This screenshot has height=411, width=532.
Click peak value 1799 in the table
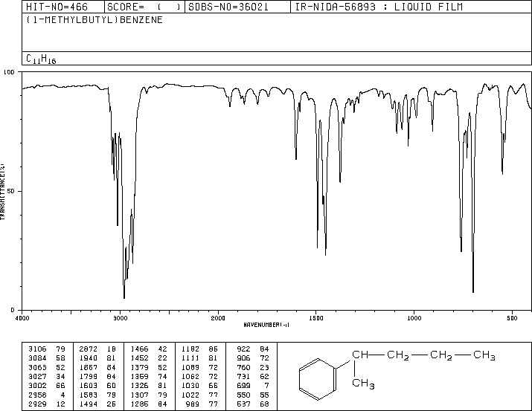coord(89,376)
